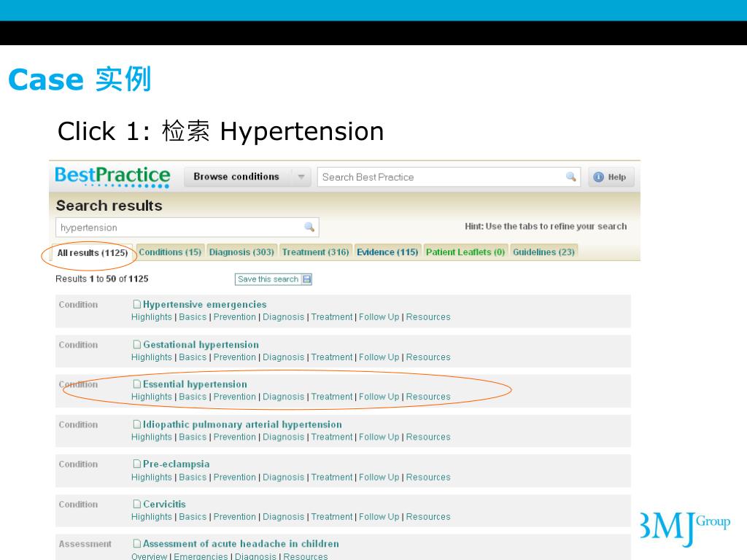Switch to the Conditions (15) tab
The image size is (747, 560).
[170, 252]
